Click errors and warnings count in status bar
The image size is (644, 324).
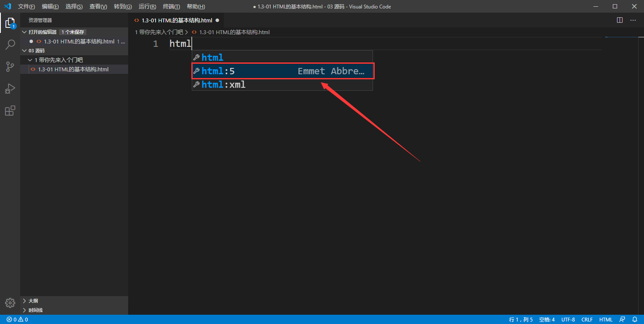click(17, 320)
